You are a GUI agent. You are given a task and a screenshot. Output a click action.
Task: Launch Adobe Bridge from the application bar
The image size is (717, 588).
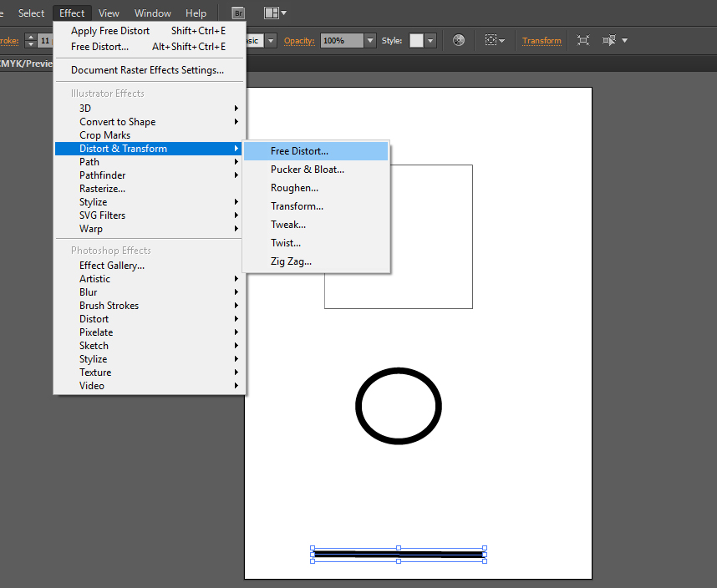[x=238, y=13]
